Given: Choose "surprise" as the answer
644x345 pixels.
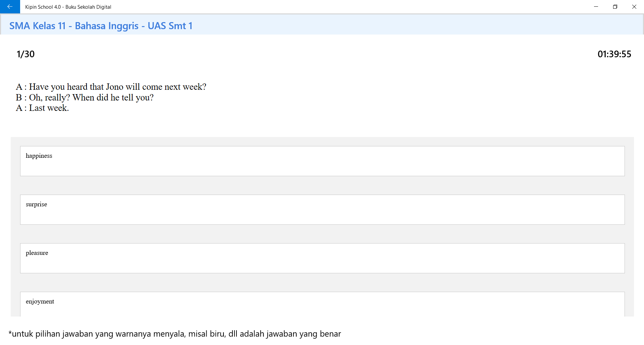Looking at the screenshot, I should pyautogui.click(x=322, y=210).
